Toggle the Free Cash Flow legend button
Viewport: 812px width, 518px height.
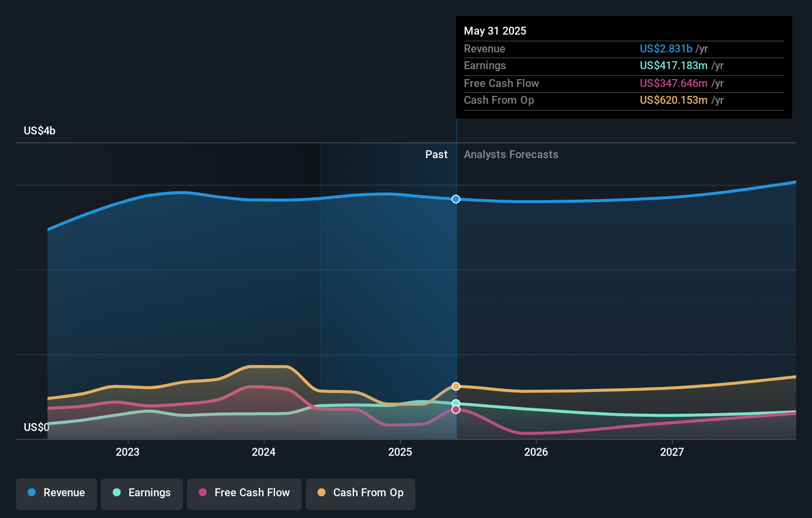[x=244, y=494]
